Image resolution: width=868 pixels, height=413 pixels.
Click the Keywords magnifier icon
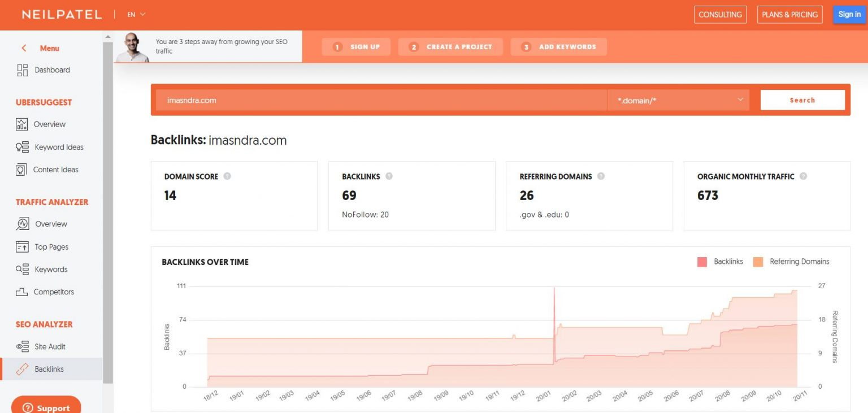pos(22,269)
